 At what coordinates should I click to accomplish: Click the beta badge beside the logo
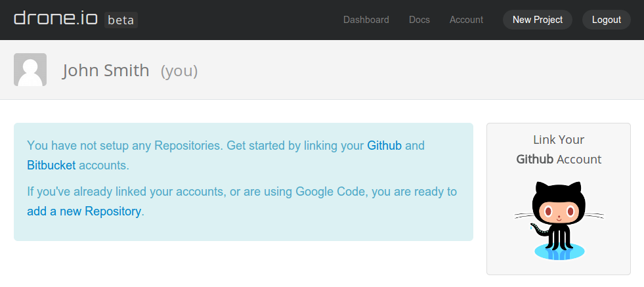pyautogui.click(x=121, y=20)
